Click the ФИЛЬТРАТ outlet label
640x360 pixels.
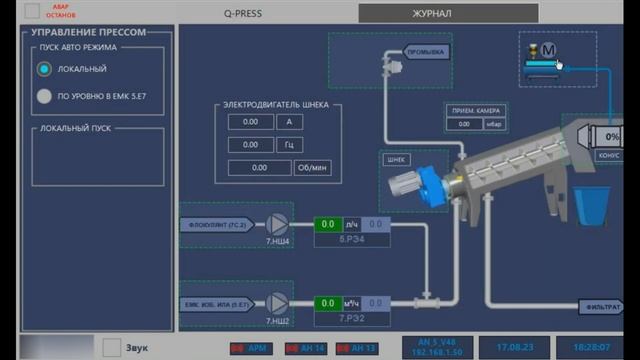pos(602,307)
